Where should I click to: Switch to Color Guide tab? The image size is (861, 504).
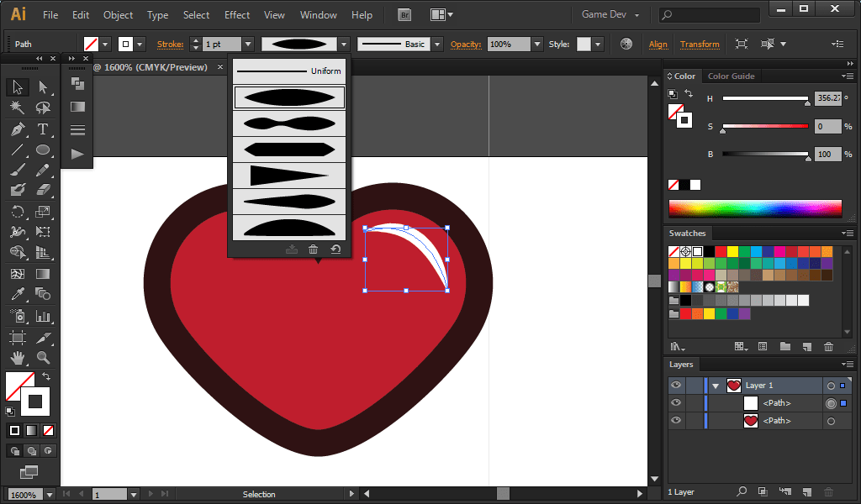(731, 76)
